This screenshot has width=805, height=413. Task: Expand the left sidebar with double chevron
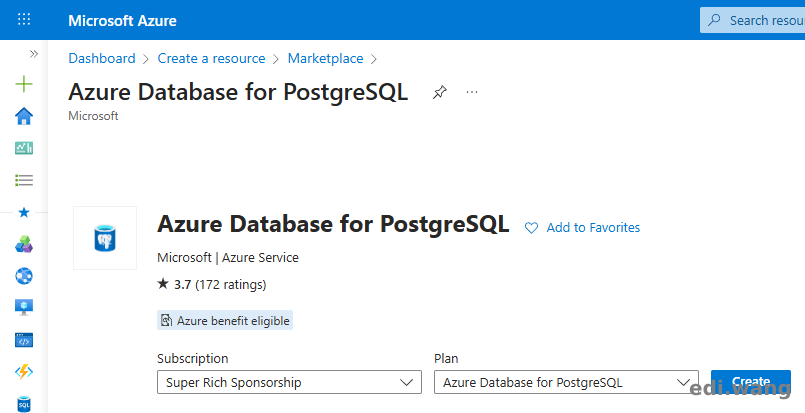click(33, 54)
